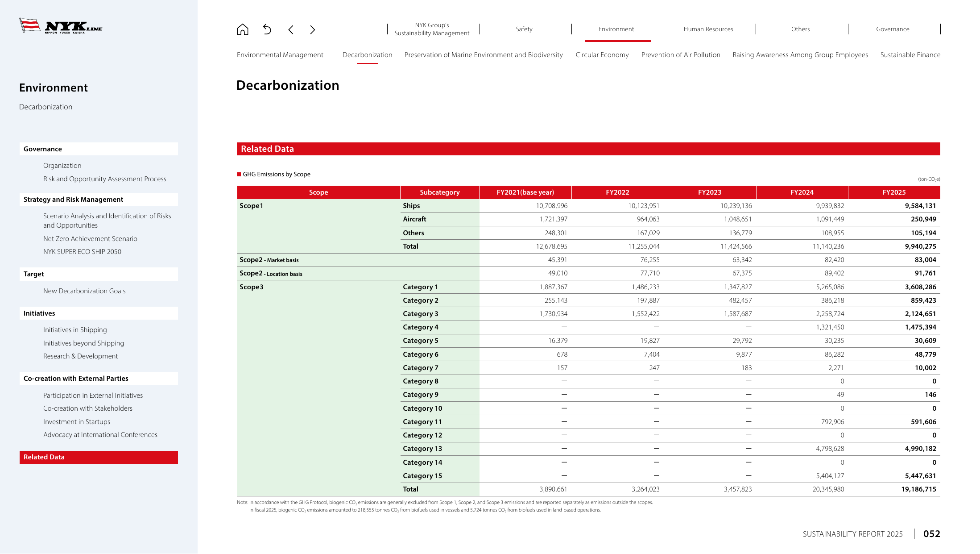
Task: Click the Initiatives sidebar heading
Action: coord(99,313)
